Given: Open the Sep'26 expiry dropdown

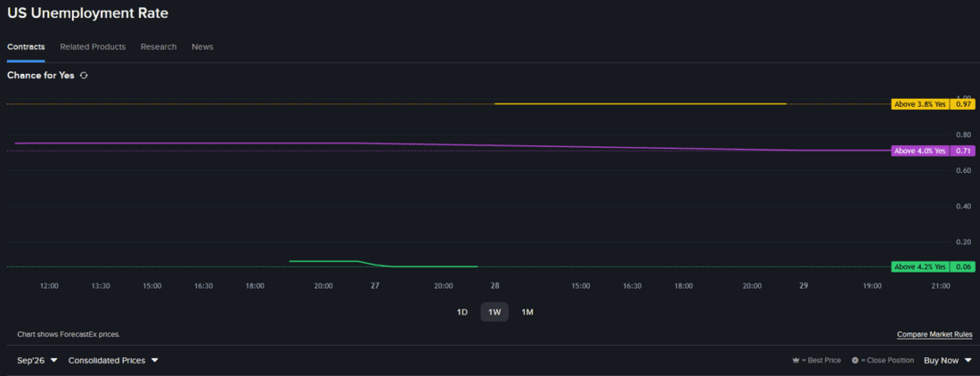Looking at the screenshot, I should click(x=37, y=360).
